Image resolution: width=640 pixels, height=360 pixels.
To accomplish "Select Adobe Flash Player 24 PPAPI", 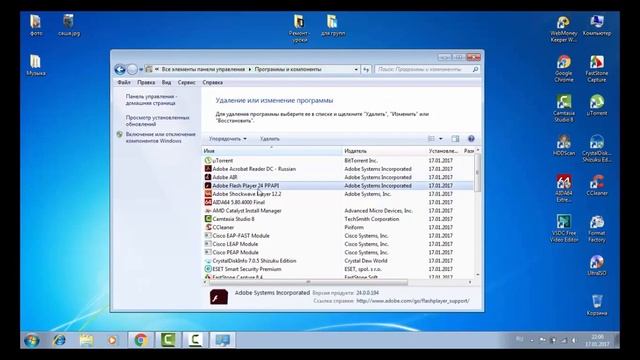I will point(338,186).
